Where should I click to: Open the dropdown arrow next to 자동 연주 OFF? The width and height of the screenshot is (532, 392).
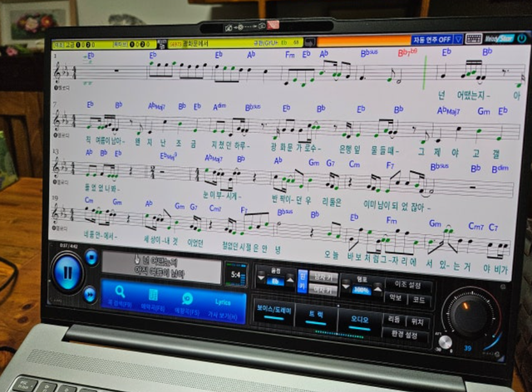[458, 39]
